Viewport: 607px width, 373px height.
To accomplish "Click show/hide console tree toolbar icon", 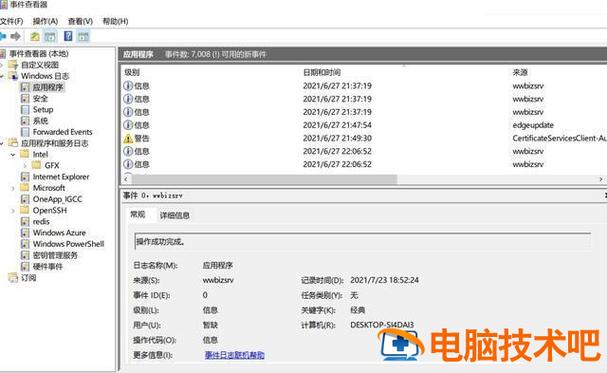I will pyautogui.click(x=50, y=37).
